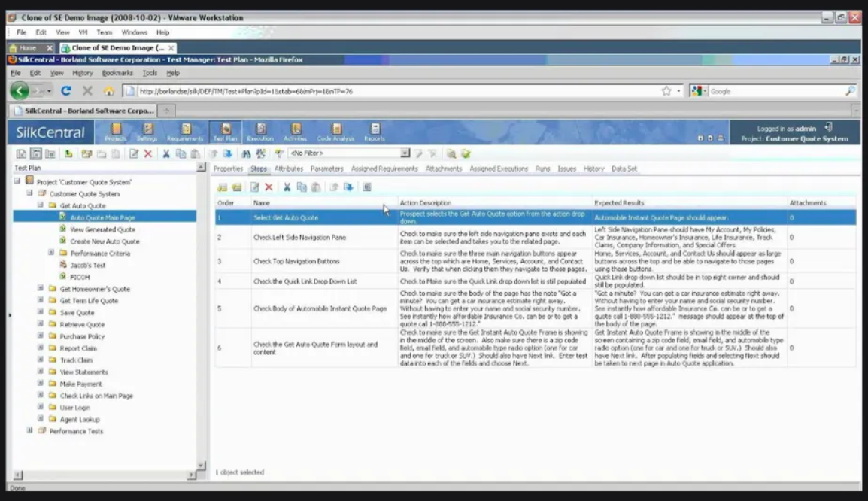Image resolution: width=868 pixels, height=501 pixels.
Task: Click the Action Description column header
Action: [x=425, y=203]
